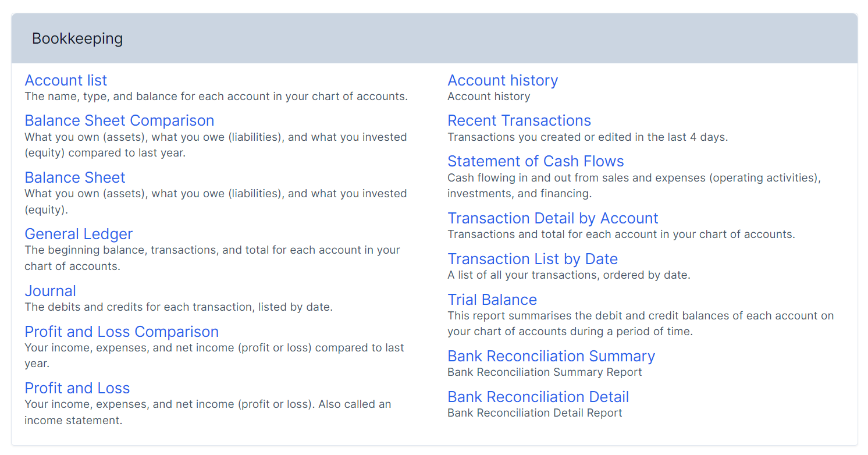View the General Ledger report
The image size is (868, 455).
[79, 234]
